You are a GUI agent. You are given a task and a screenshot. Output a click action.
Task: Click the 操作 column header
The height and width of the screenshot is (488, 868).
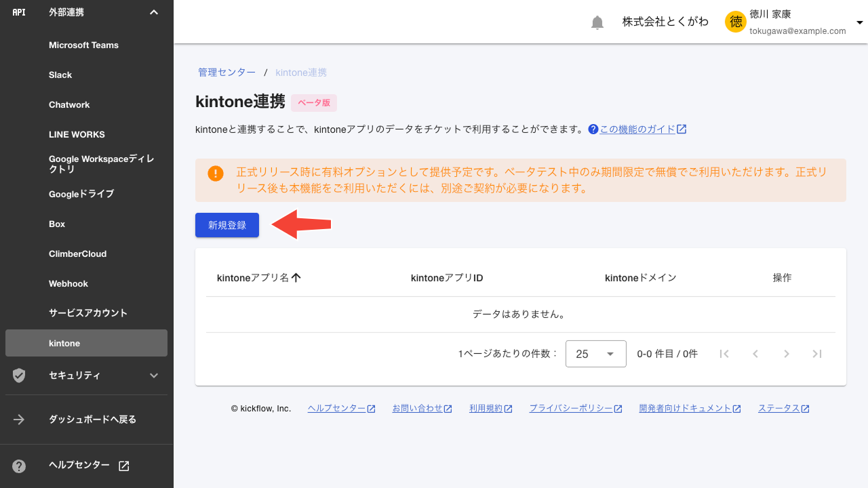tap(782, 278)
